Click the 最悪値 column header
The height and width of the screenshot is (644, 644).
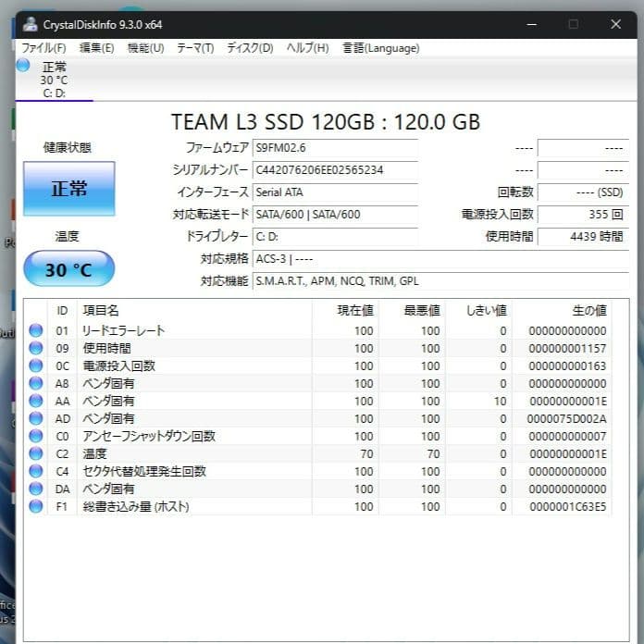412,311
